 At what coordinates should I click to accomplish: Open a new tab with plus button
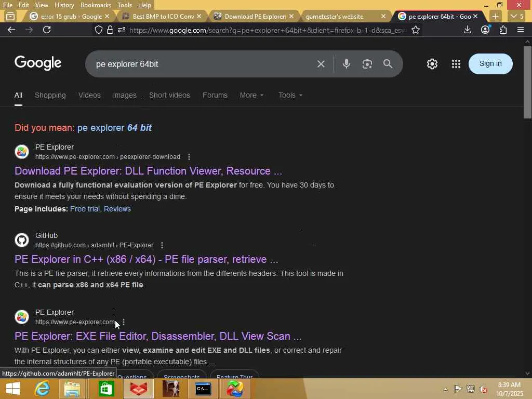pyautogui.click(x=495, y=16)
